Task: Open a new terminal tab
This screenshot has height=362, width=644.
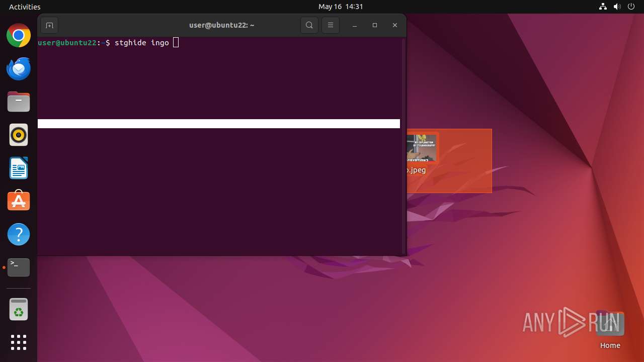Action: point(49,25)
